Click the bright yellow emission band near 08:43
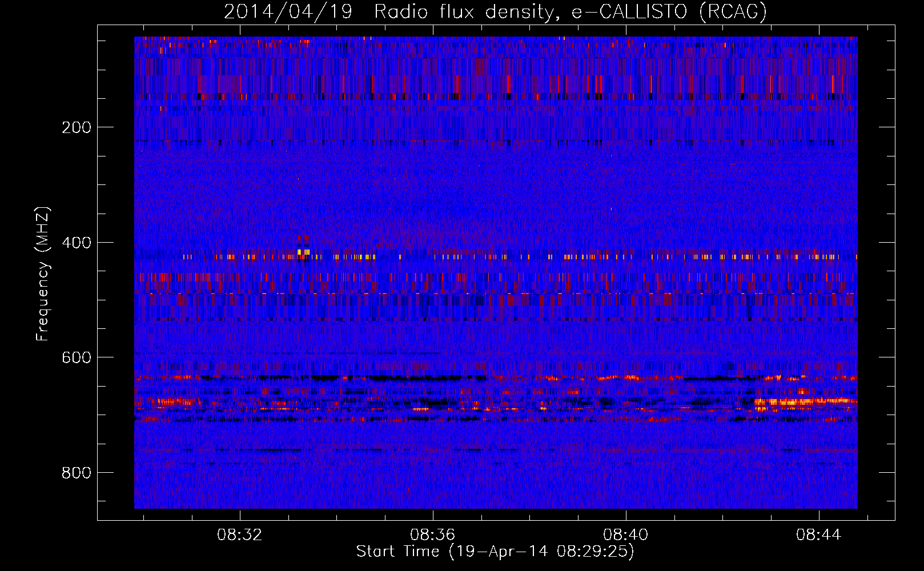The height and width of the screenshot is (571, 924). click(805, 402)
